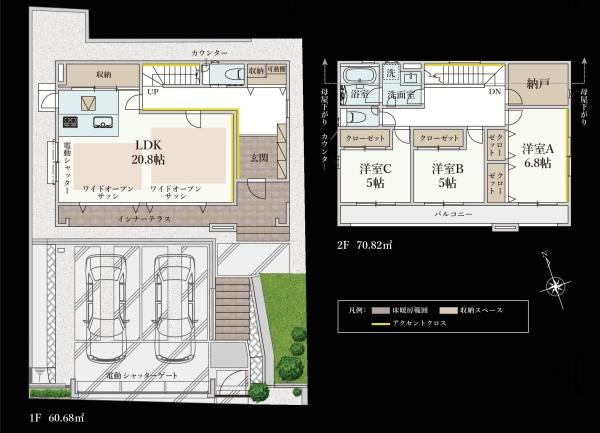Screen dimensions: 600x433
Task: Click the 1F 収納 storage label beside kitchen
Action: pyautogui.click(x=104, y=75)
